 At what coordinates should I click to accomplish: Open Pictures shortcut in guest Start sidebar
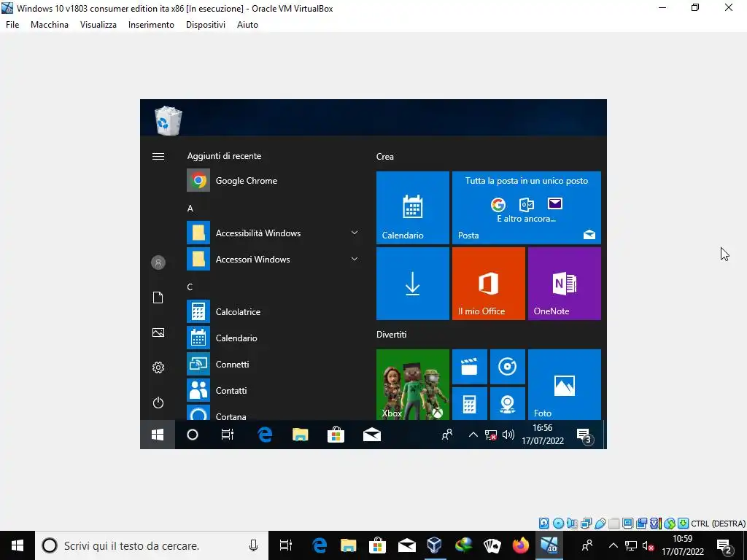click(158, 332)
